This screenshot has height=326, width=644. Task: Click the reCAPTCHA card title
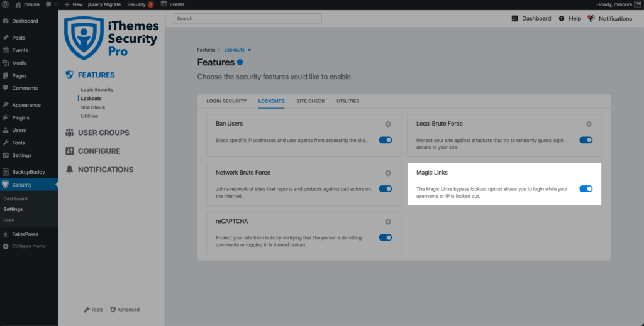pyautogui.click(x=231, y=222)
